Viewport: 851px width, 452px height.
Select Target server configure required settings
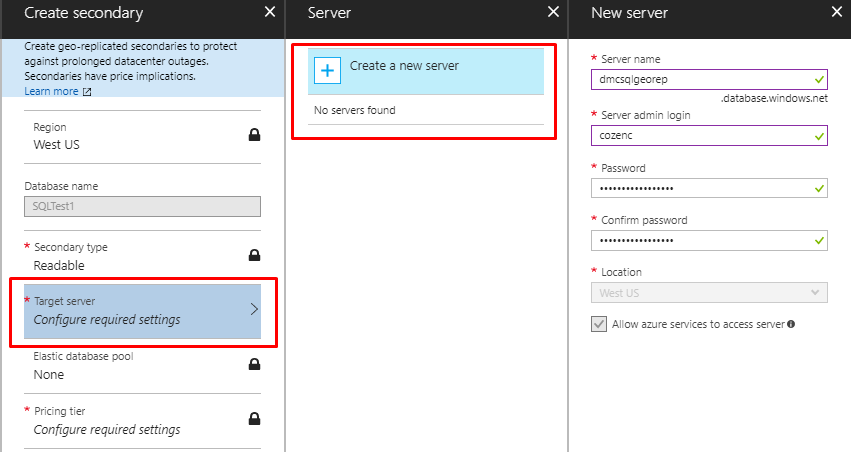point(142,311)
